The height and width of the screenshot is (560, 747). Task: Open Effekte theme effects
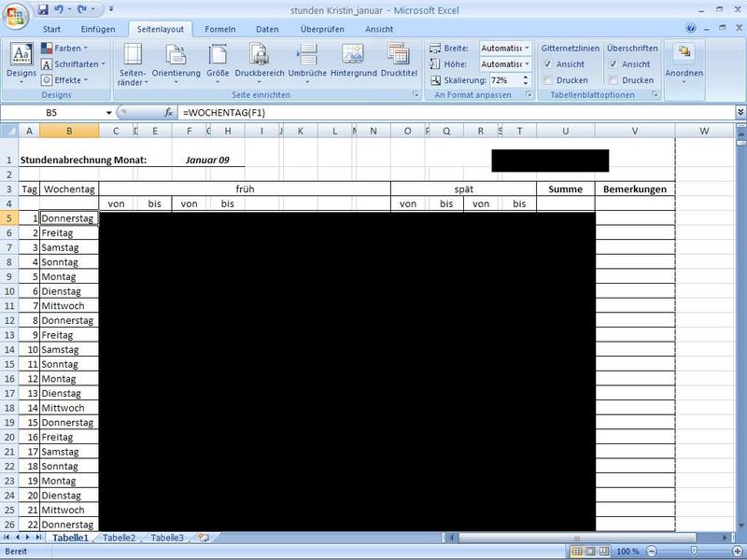[64, 80]
